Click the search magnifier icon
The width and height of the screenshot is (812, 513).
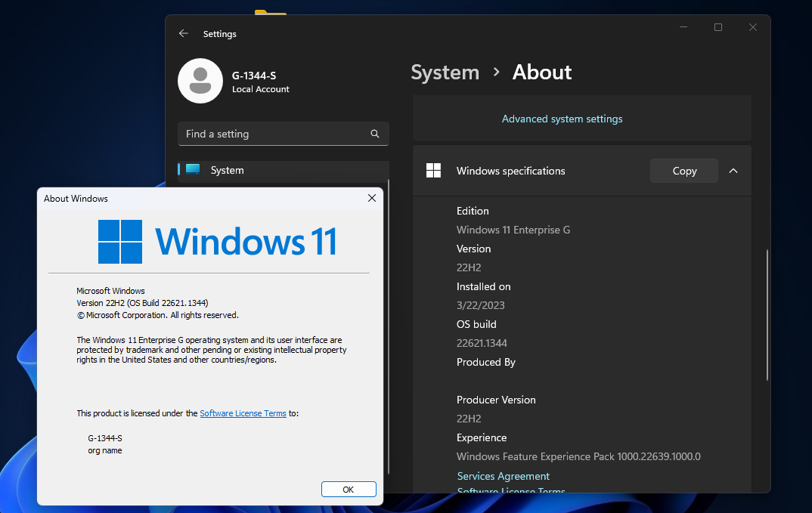click(x=375, y=134)
